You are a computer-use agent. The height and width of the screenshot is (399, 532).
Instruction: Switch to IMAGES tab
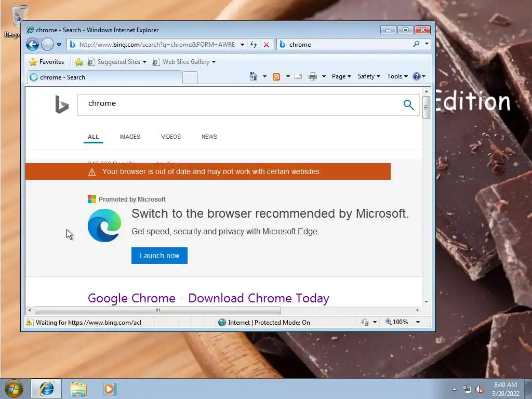[x=130, y=137]
